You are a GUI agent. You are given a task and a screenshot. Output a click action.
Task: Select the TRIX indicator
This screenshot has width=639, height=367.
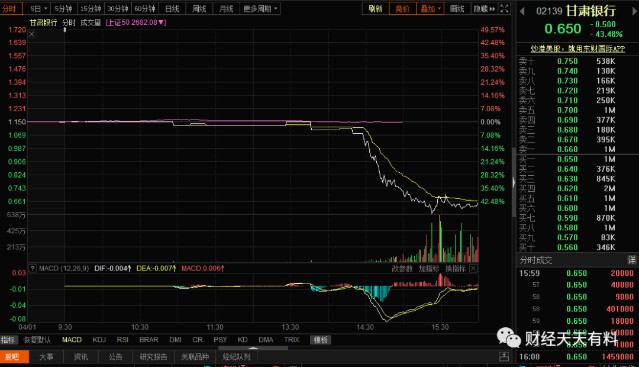coord(291,340)
